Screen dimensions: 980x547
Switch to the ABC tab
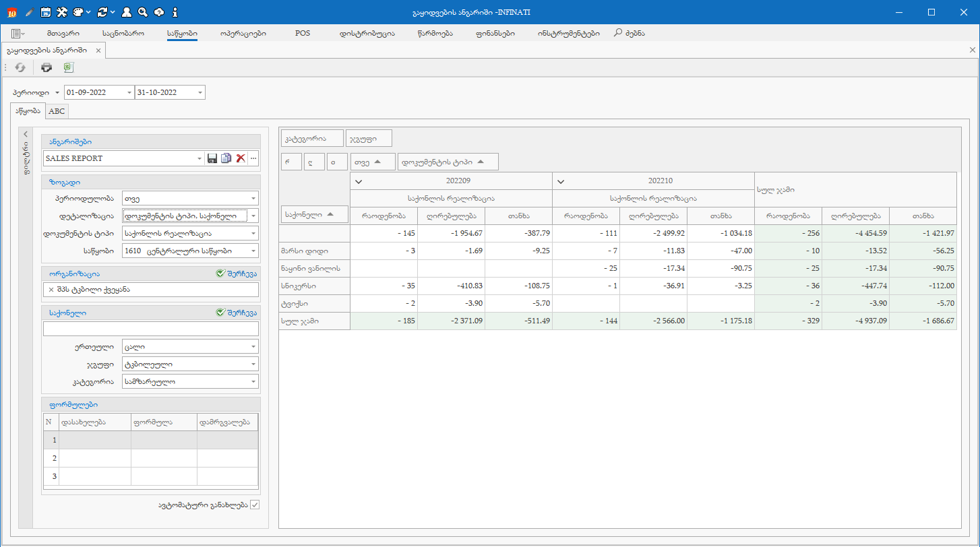pos(57,111)
